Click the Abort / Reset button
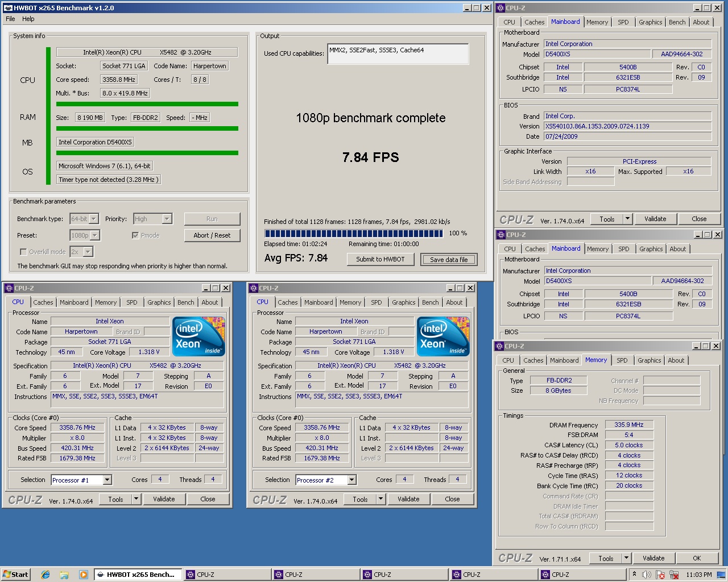The height and width of the screenshot is (582, 728). coord(212,235)
